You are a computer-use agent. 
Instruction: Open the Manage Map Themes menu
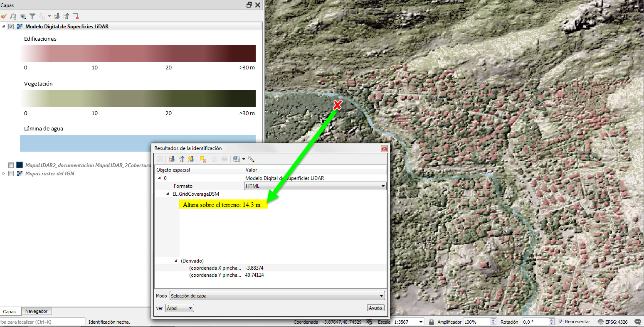pos(23,16)
